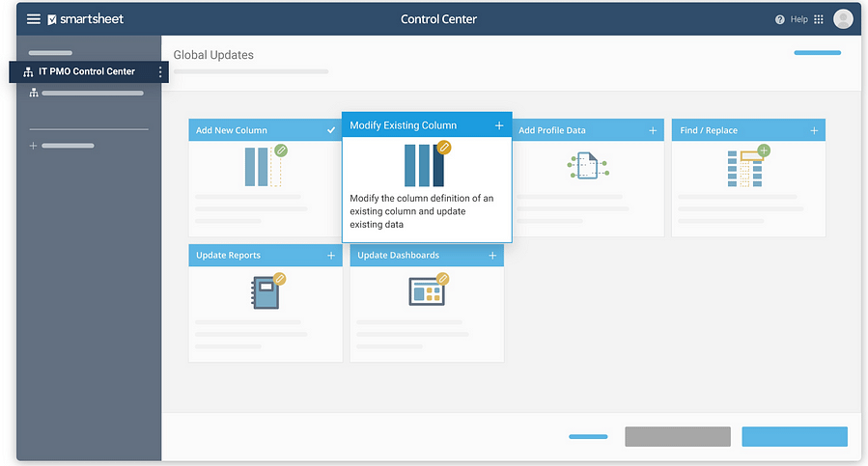
Task: Click the Modify Existing Column illustration
Action: pyautogui.click(x=427, y=164)
